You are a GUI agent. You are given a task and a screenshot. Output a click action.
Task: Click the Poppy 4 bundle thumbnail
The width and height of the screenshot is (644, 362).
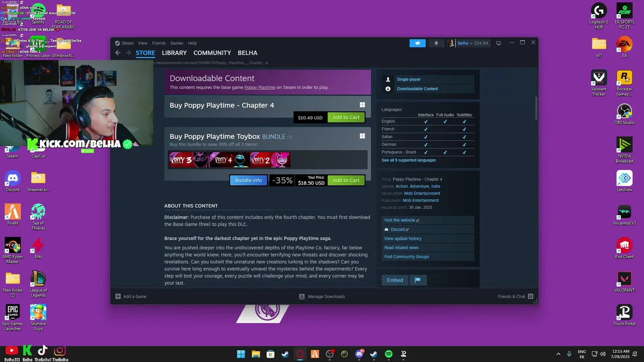229,160
